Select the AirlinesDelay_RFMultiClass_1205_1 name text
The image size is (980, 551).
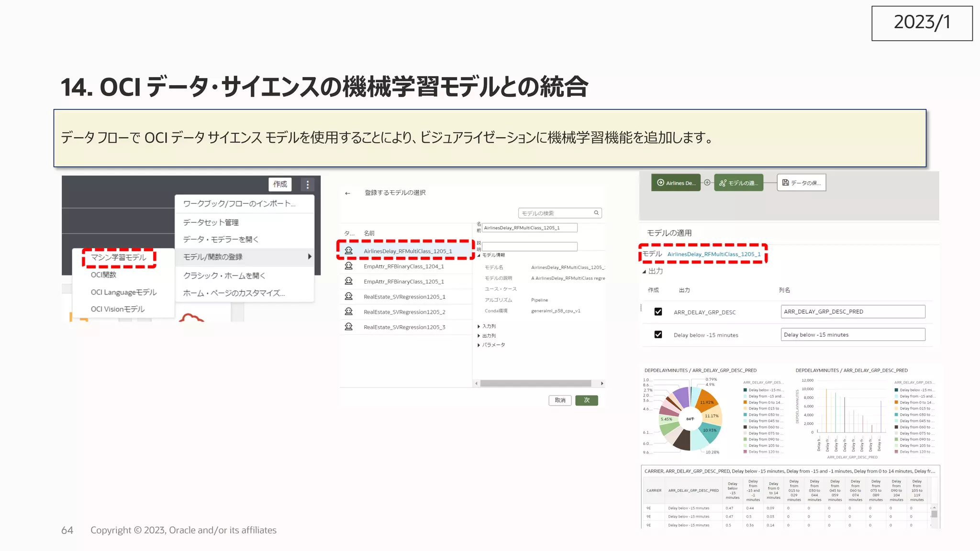click(408, 251)
